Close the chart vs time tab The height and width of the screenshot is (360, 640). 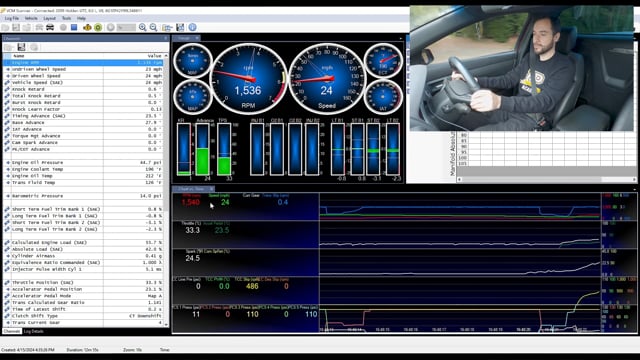pos(211,189)
